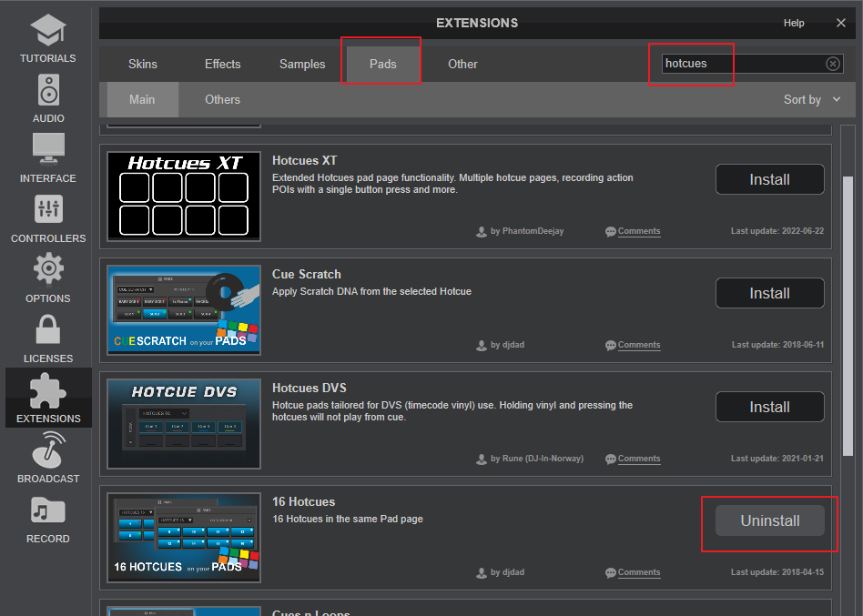This screenshot has width=863, height=616.
Task: Click comments bubble icon for Cue Scratch
Action: click(610, 346)
